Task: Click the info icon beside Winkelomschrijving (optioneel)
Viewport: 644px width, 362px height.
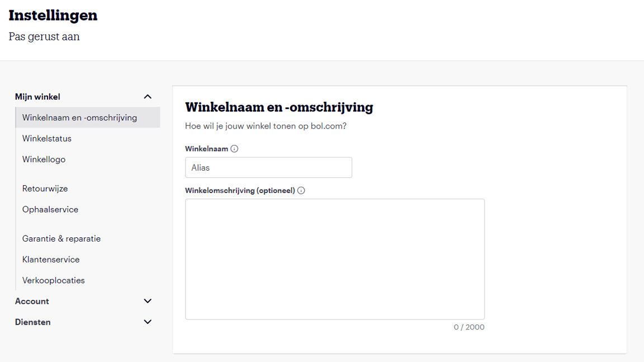Action: (301, 190)
